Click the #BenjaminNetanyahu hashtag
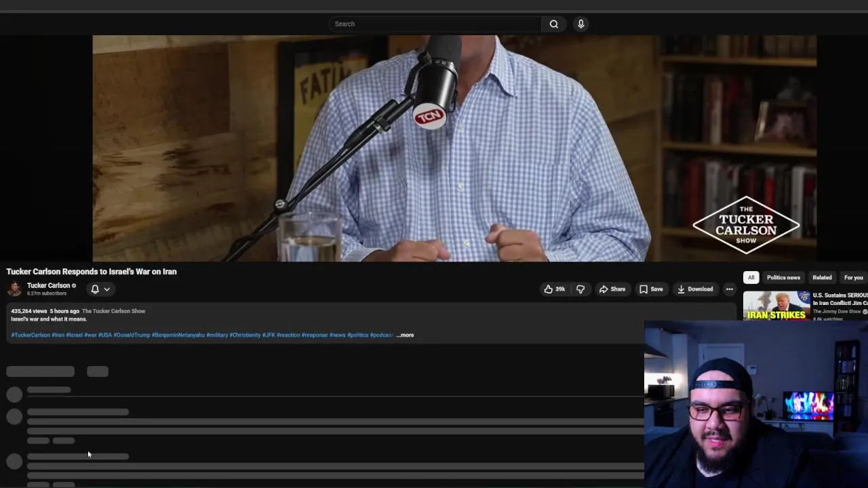This screenshot has width=868, height=488. pos(178,335)
